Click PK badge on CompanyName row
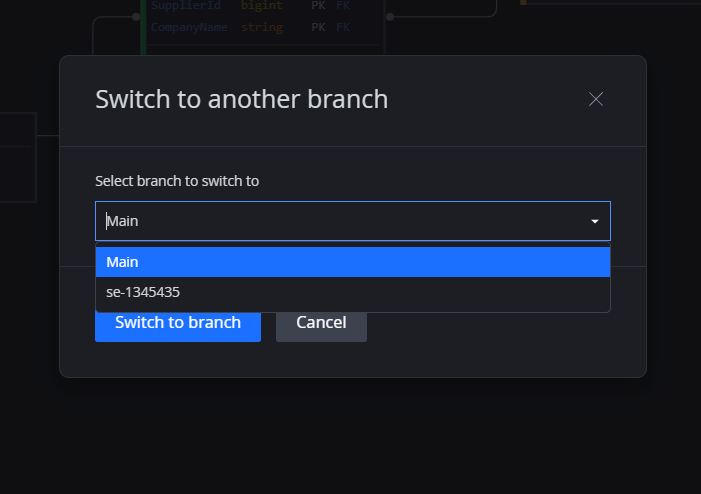Viewport: 701px width, 494px height. [318, 27]
